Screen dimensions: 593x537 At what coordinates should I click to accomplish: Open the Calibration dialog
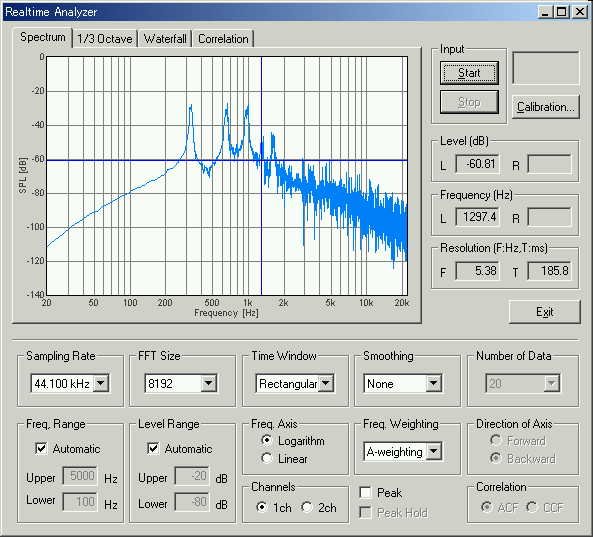click(546, 107)
